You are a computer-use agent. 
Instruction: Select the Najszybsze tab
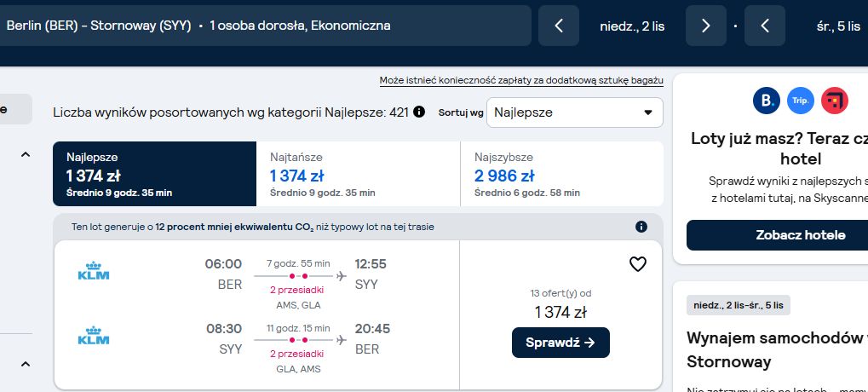pyautogui.click(x=562, y=174)
